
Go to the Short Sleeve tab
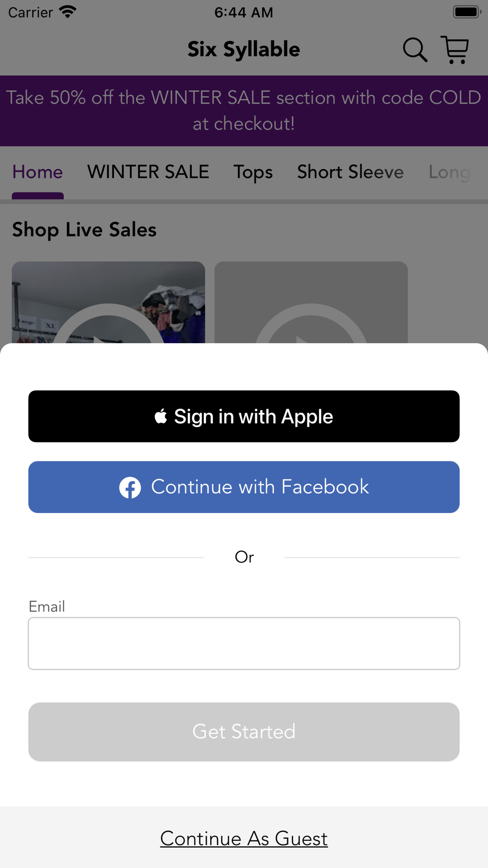click(x=350, y=172)
